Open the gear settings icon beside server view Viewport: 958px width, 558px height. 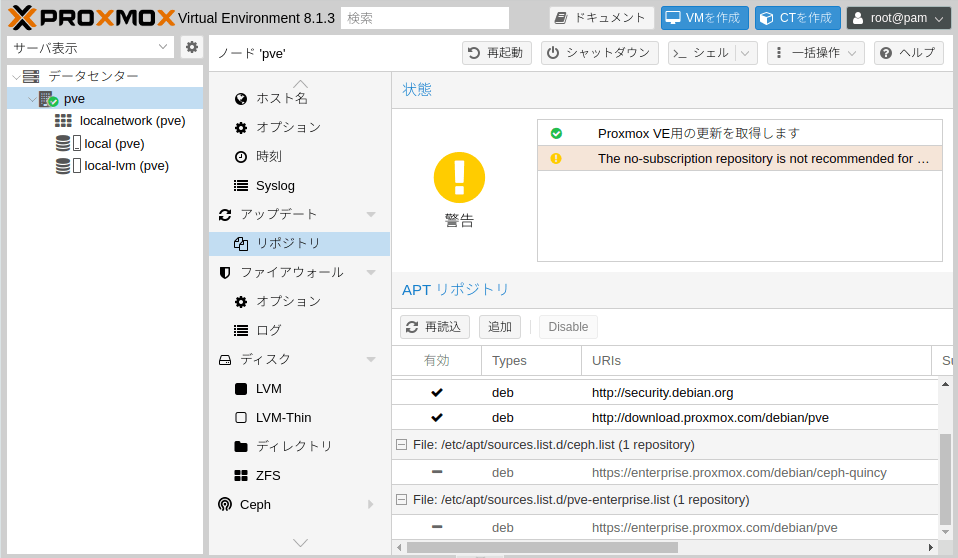pos(192,47)
